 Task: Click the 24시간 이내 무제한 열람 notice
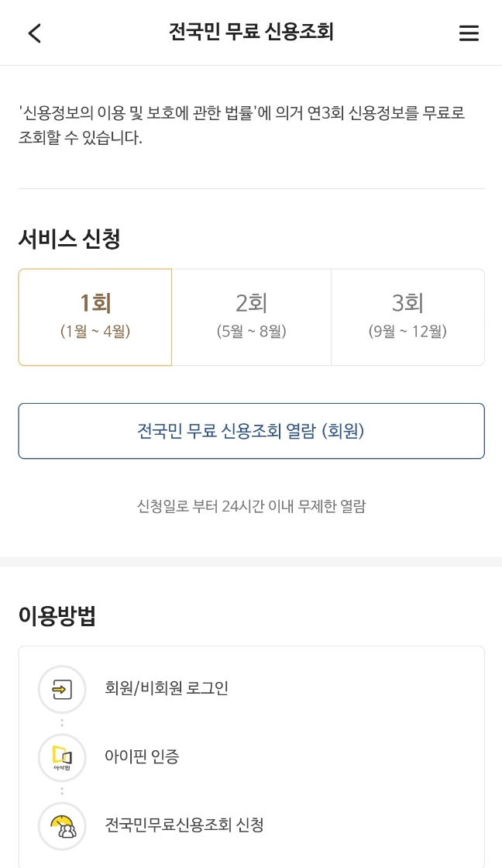coord(251,505)
